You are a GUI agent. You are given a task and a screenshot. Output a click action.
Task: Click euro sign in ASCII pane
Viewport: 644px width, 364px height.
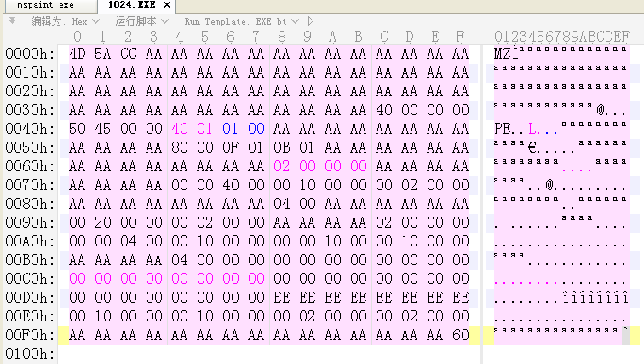click(x=532, y=147)
